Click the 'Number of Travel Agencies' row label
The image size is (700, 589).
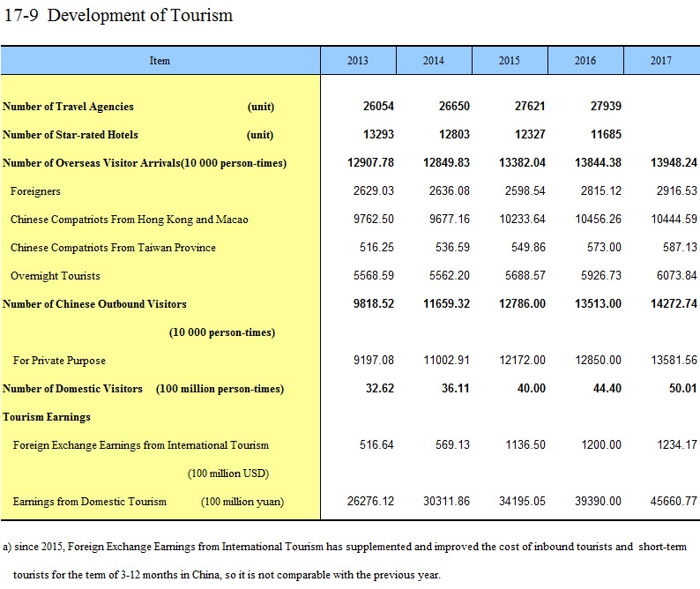point(68,107)
